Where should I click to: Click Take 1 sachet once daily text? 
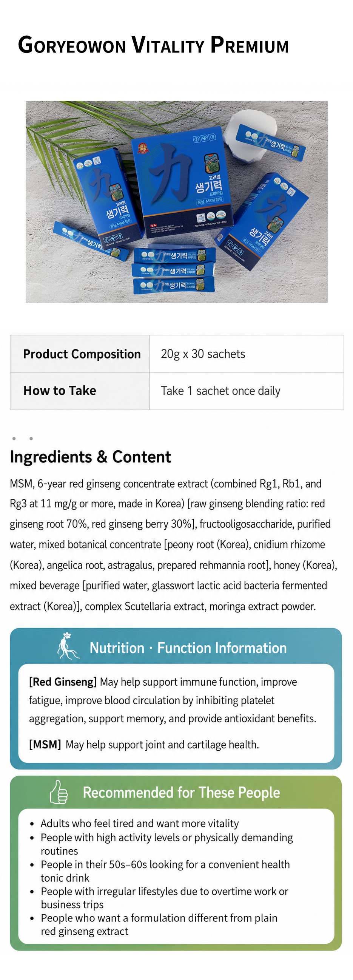(220, 391)
